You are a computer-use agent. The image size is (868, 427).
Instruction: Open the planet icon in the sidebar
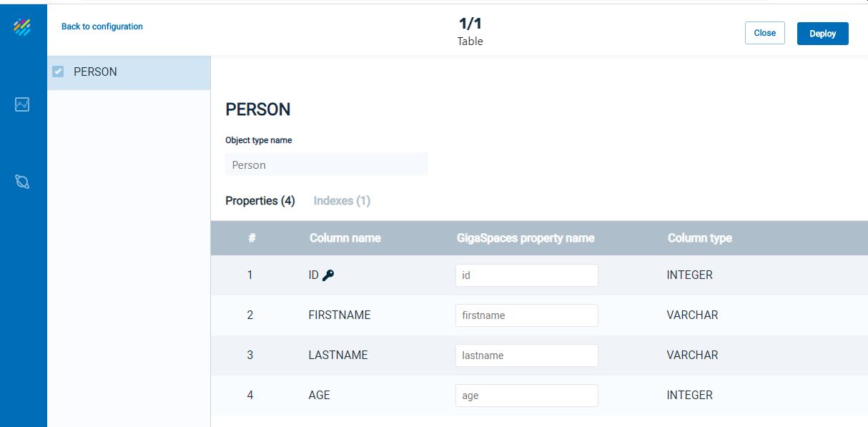point(22,182)
